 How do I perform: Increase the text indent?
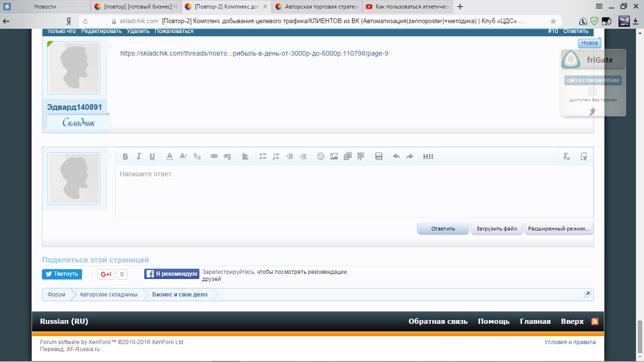pyautogui.click(x=303, y=156)
